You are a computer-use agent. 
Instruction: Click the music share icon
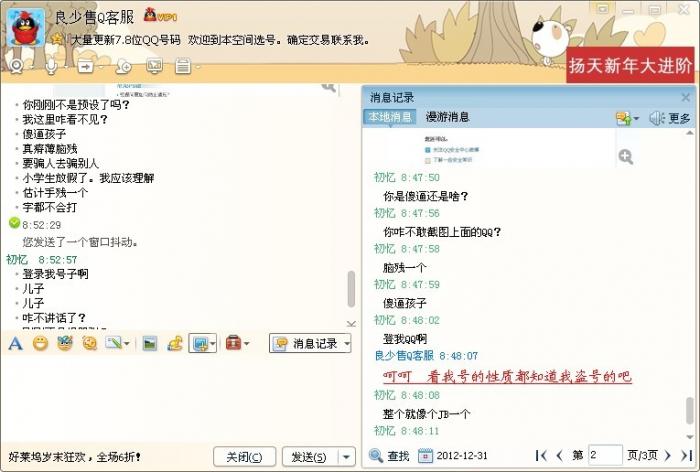pyautogui.click(x=175, y=343)
